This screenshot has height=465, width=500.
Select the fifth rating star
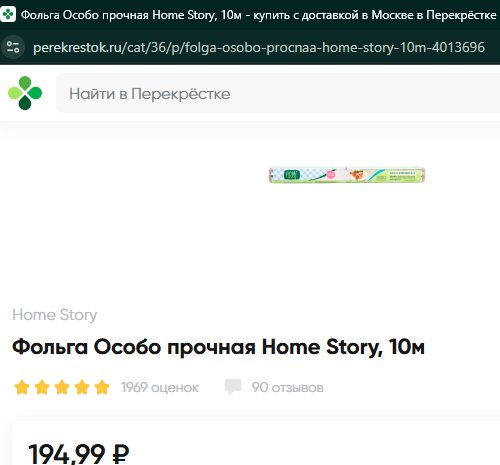tap(102, 387)
